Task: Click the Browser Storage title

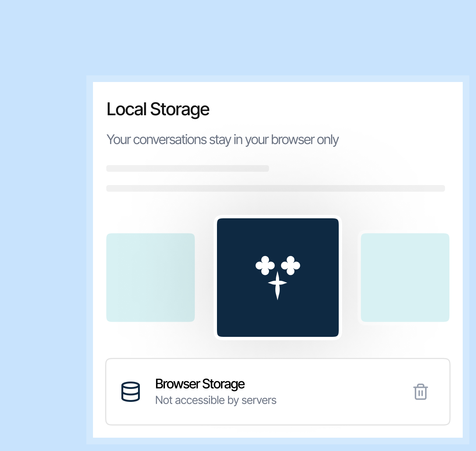Action: pos(200,384)
